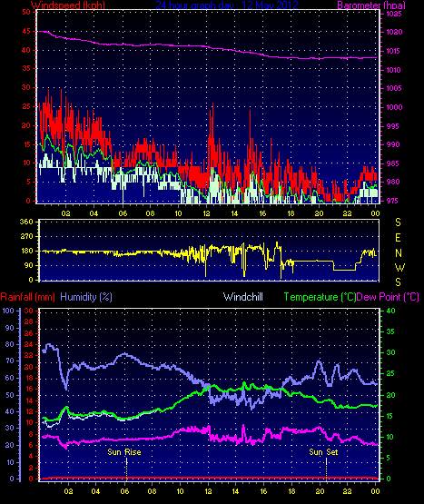
Task: Click the 270 wind direction axis value
Action: [x=26, y=236]
